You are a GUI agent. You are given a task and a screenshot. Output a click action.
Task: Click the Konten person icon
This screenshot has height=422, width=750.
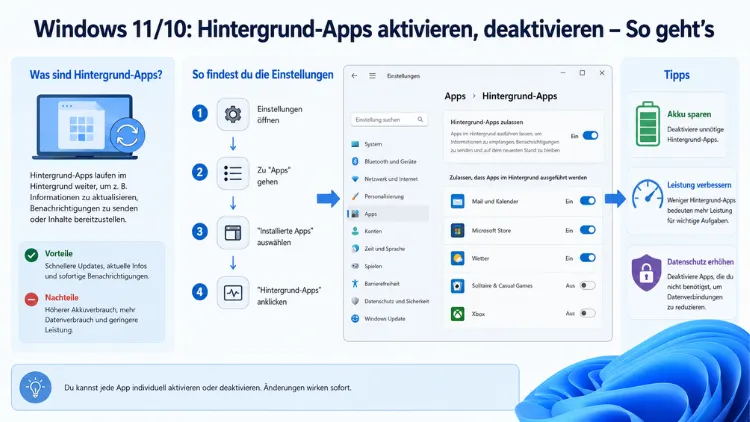[x=355, y=231]
